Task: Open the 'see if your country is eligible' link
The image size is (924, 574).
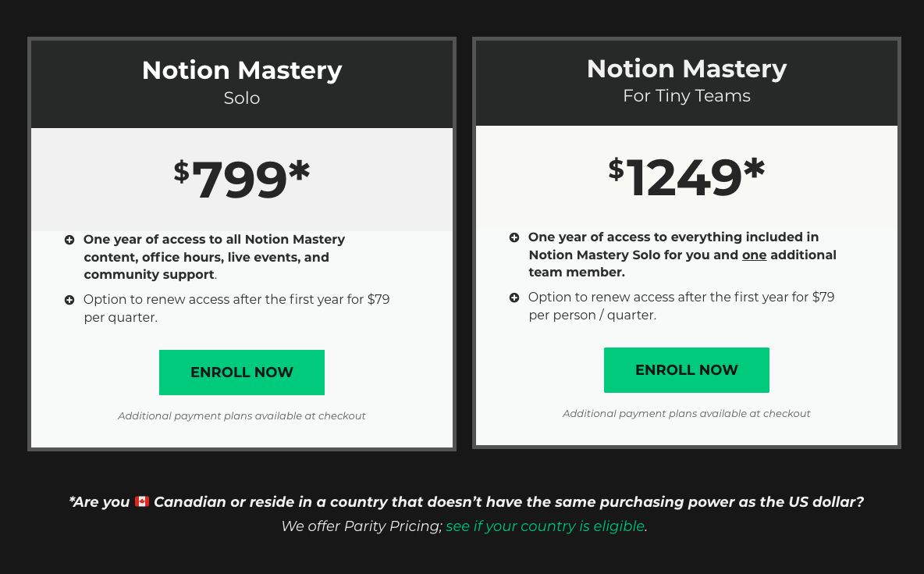Action: pos(545,526)
